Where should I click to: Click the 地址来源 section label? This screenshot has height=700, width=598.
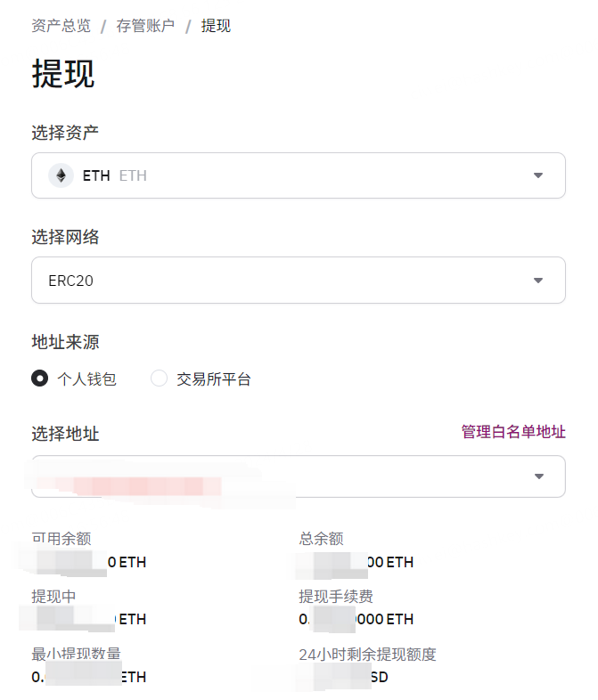(x=65, y=342)
